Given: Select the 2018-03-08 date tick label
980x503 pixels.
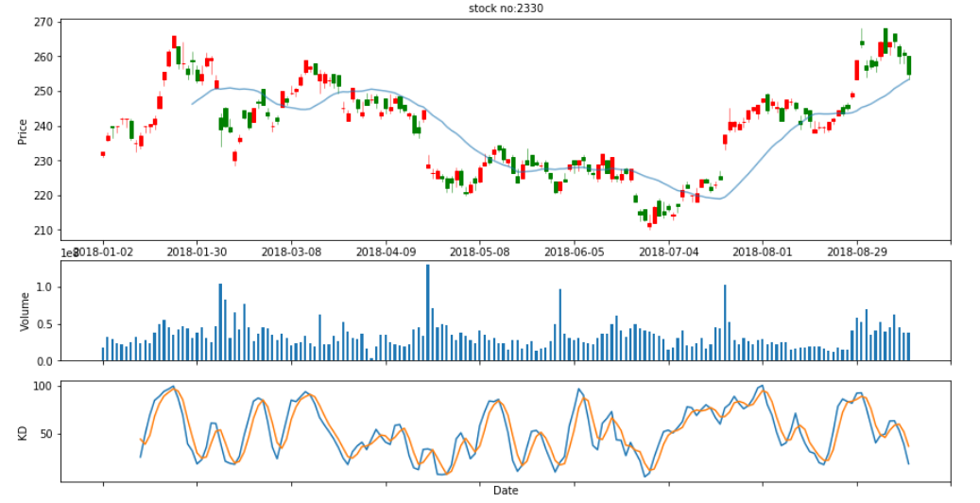Looking at the screenshot, I should point(292,251).
